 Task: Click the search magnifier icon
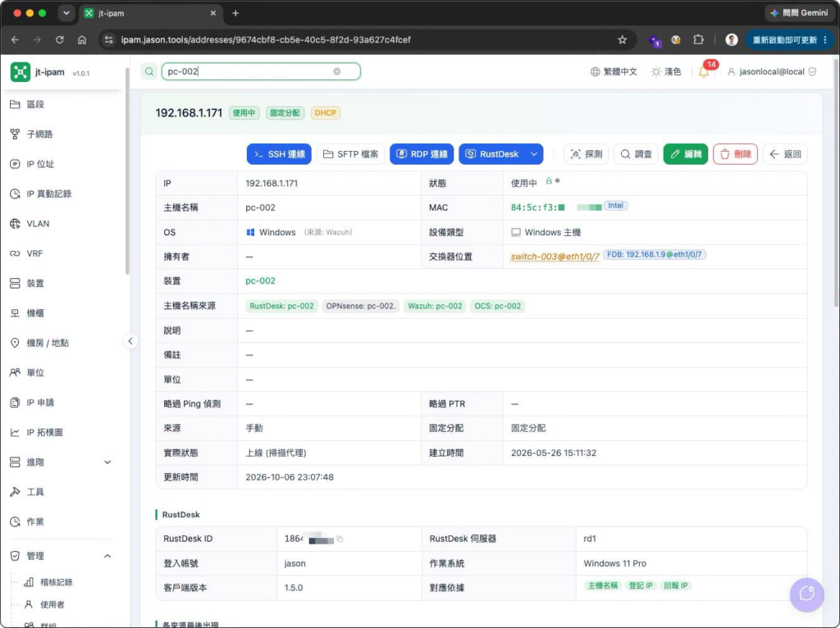[x=149, y=71]
